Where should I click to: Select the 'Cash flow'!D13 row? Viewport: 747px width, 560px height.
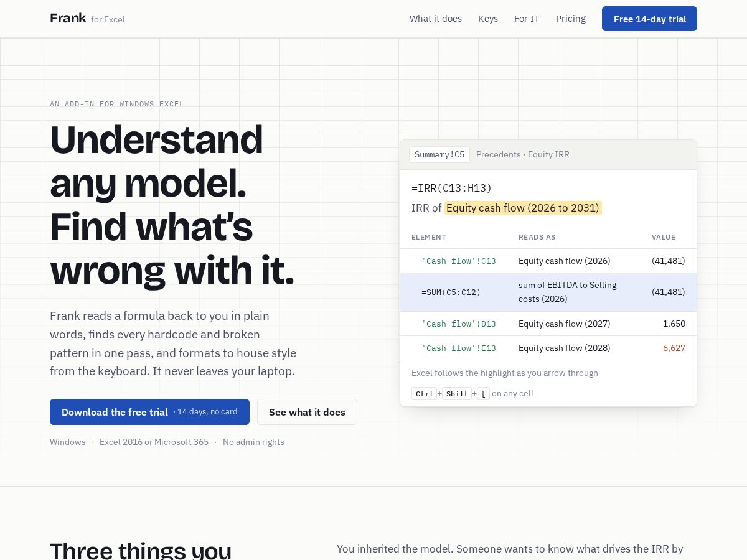point(548,324)
